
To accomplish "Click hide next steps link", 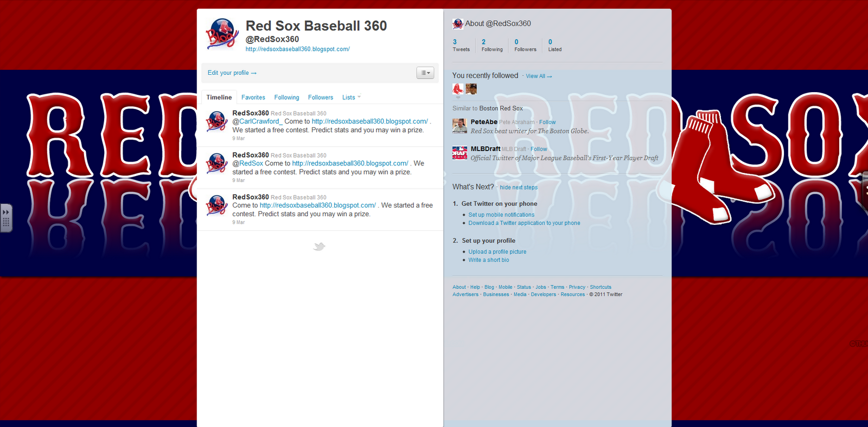I will 519,187.
